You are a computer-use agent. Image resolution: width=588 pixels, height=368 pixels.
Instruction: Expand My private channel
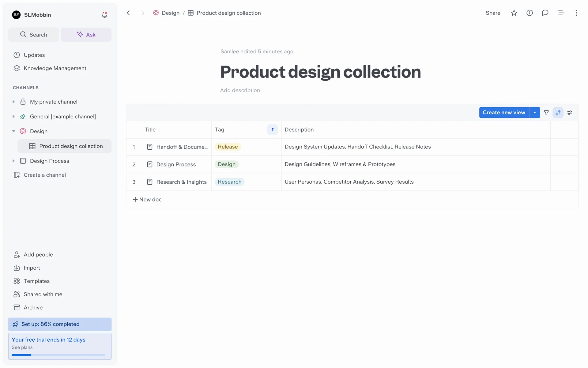coord(13,102)
